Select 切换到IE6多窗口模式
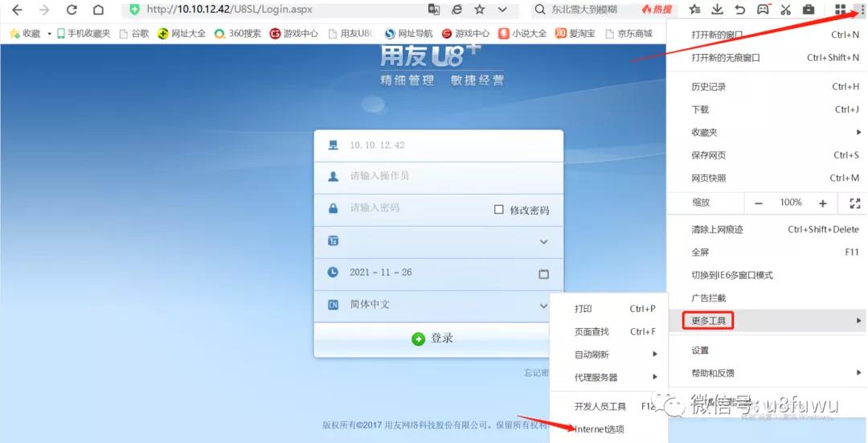Viewport: 868px width, 443px height. pyautogui.click(x=767, y=275)
